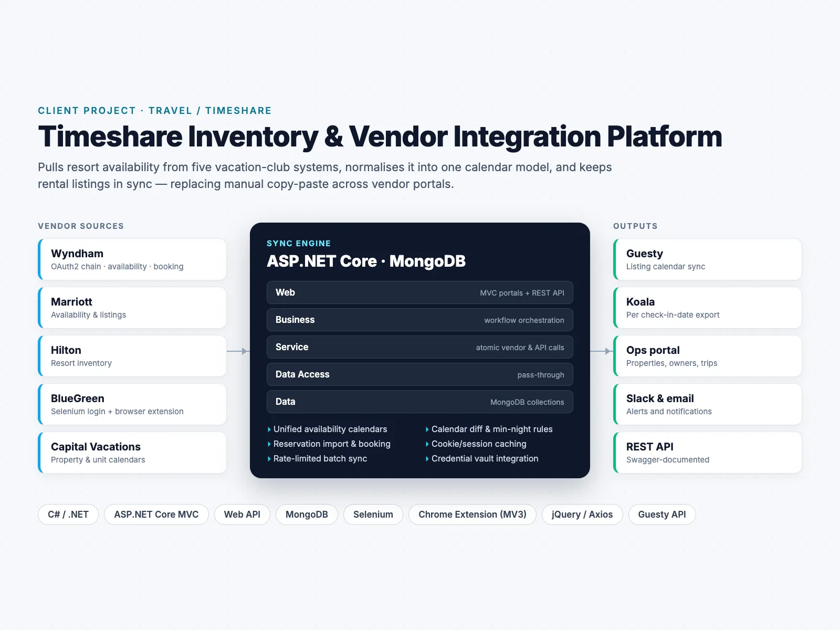Click the main platform title heading
Image resolution: width=840 pixels, height=630 pixels.
click(x=380, y=136)
